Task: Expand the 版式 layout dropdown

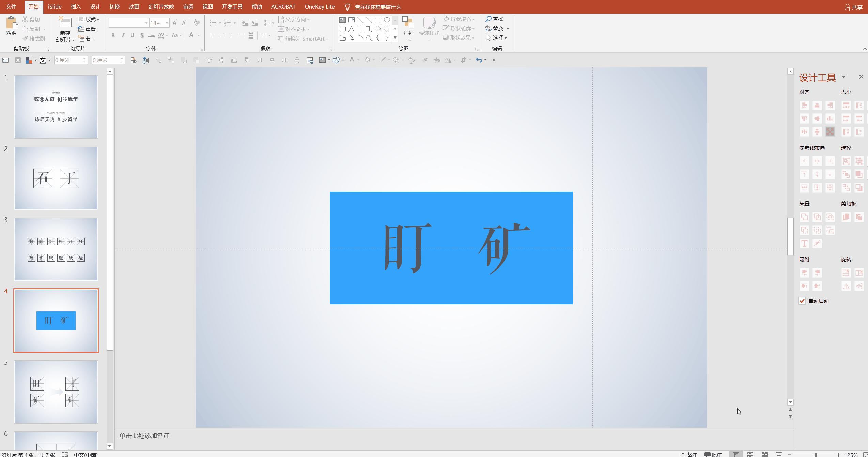Action: tap(89, 20)
